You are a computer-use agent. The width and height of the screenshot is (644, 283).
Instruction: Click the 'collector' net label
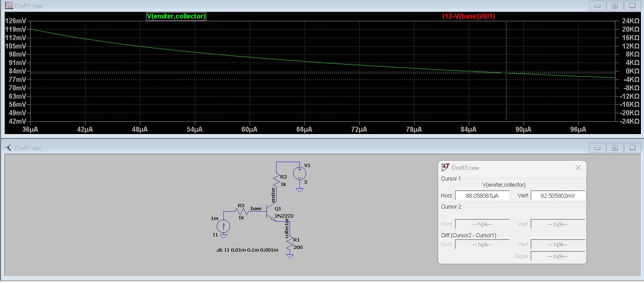tap(287, 229)
